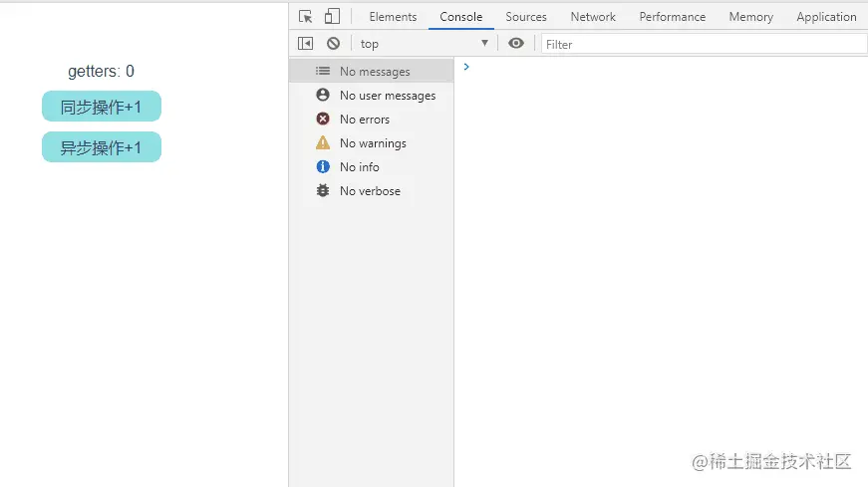Select the No user messages row
The width and height of the screenshot is (868, 487).
pos(372,96)
